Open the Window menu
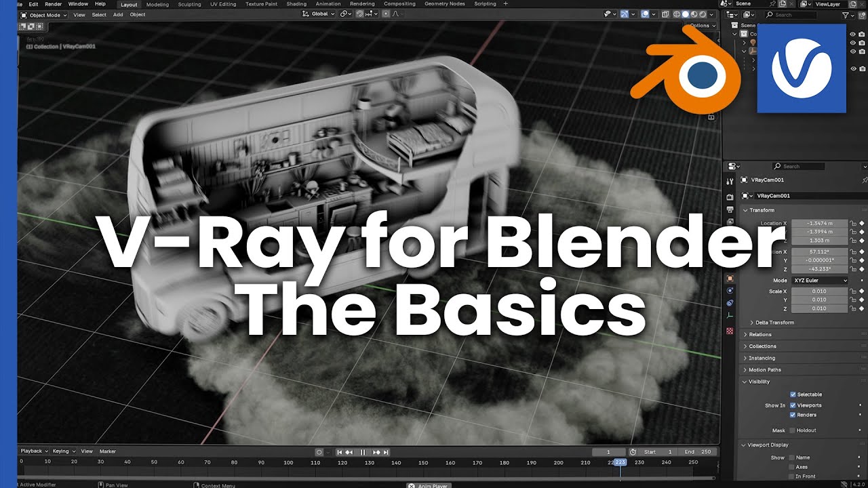The height and width of the screenshot is (488, 868). point(78,4)
